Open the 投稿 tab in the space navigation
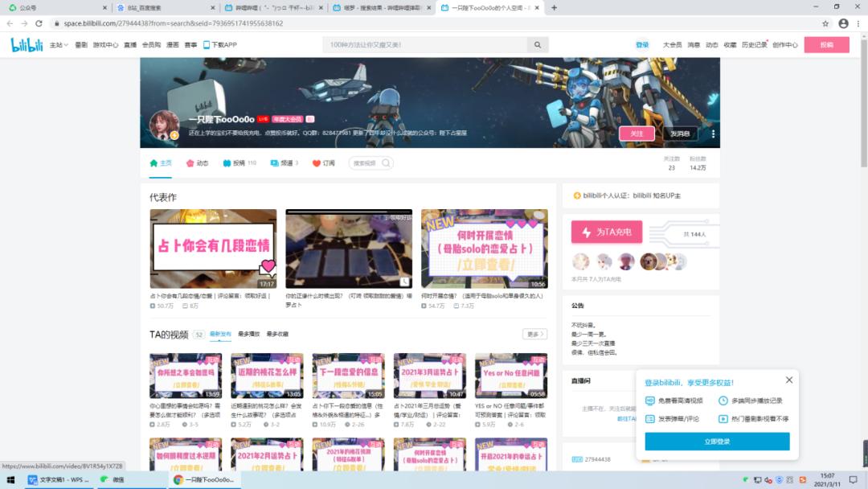This screenshot has height=489, width=868. (x=240, y=163)
